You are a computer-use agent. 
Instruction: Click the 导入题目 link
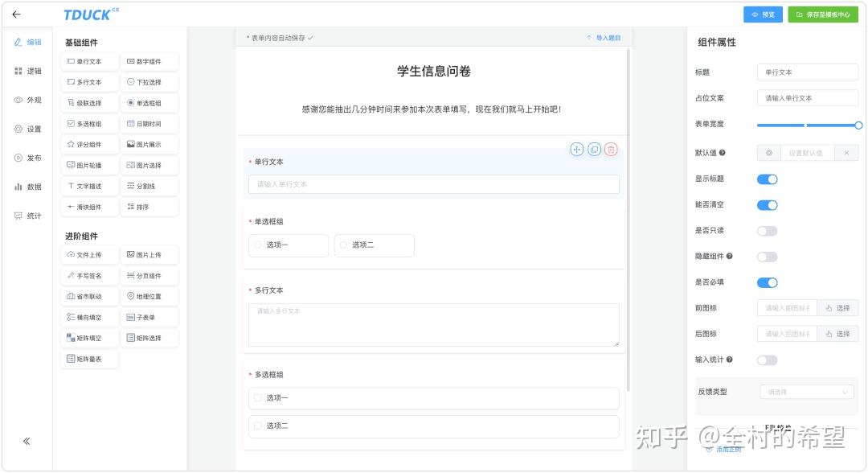click(x=604, y=38)
